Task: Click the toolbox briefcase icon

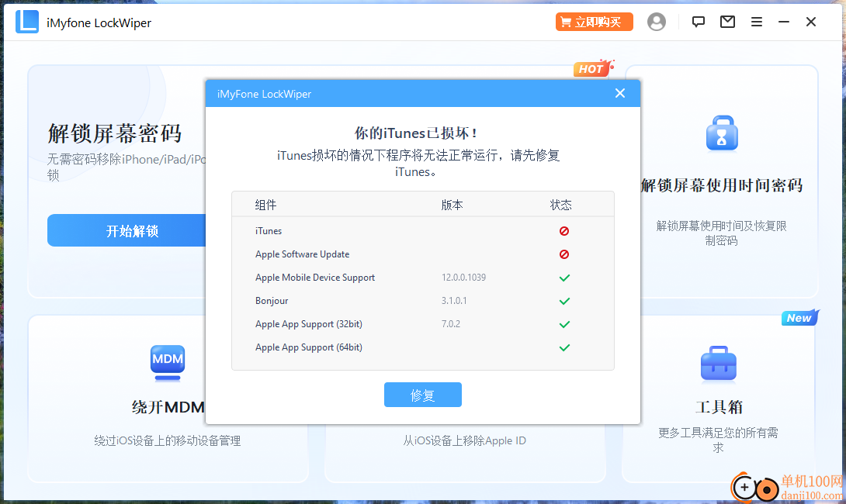Action: click(x=718, y=364)
